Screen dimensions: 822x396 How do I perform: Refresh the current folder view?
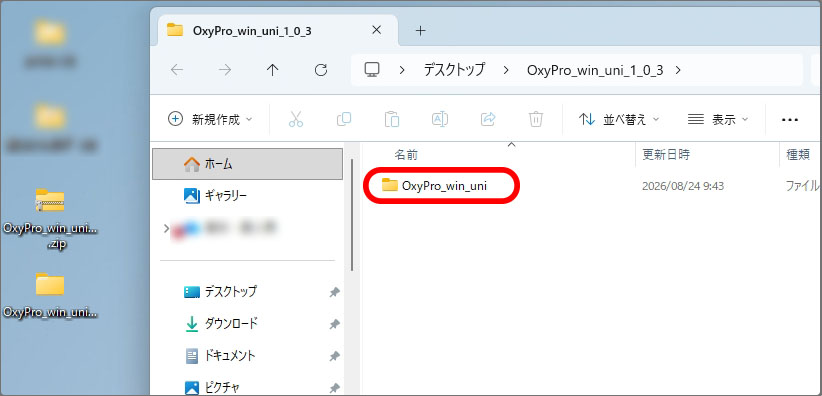click(321, 70)
